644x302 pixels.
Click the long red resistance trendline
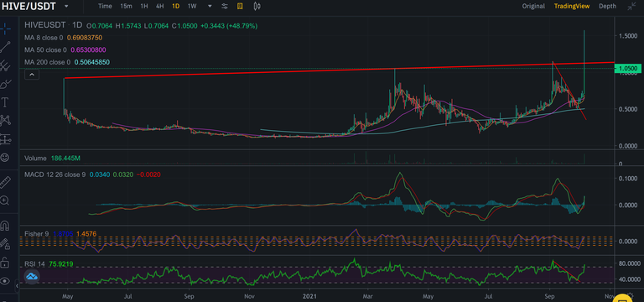[339, 70]
